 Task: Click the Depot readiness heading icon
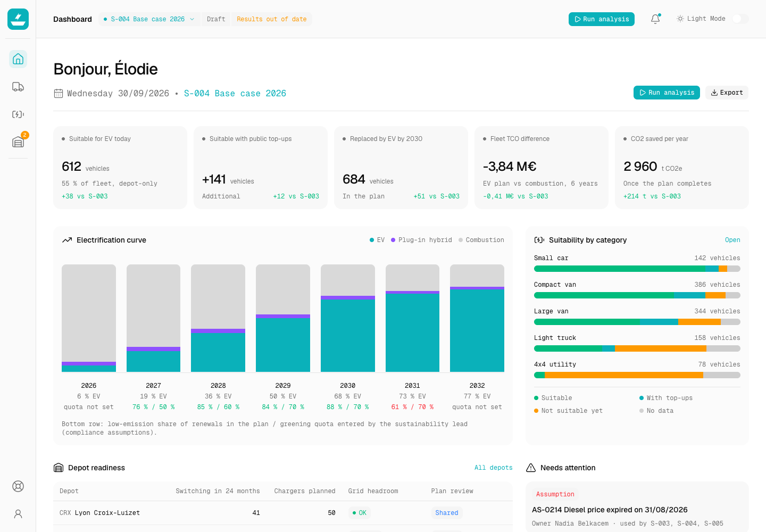click(59, 468)
